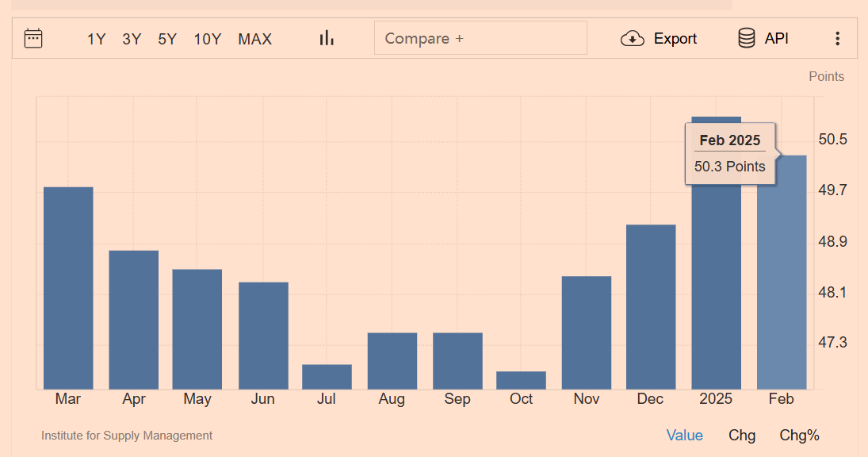
Task: Click the October bar in chart
Action: (x=521, y=381)
